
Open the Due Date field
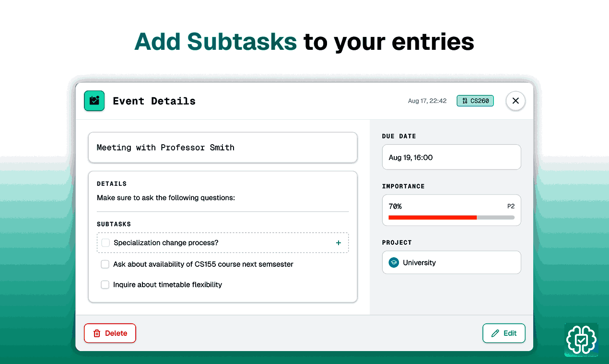(x=451, y=157)
